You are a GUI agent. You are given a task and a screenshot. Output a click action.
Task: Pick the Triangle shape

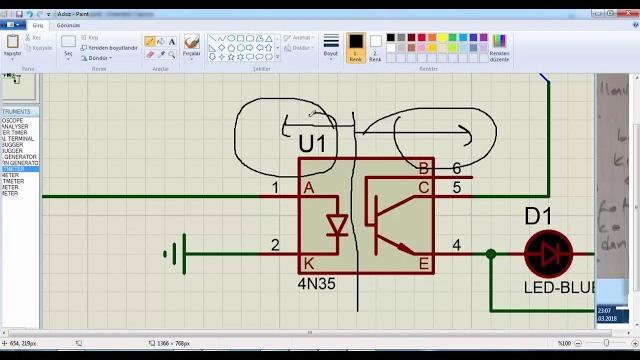pos(269,38)
